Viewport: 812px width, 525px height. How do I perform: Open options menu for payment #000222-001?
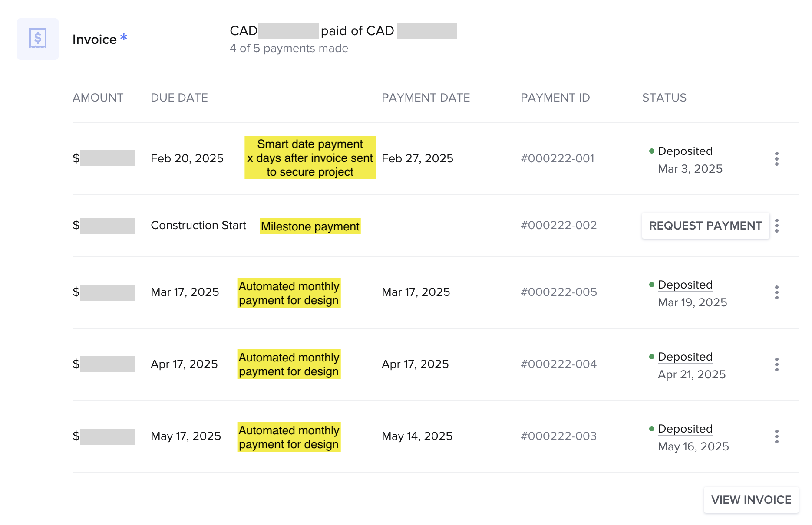pyautogui.click(x=776, y=159)
